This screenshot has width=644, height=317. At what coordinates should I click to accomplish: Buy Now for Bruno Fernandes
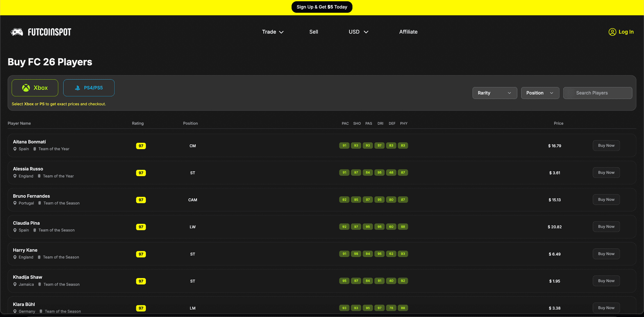(x=606, y=199)
